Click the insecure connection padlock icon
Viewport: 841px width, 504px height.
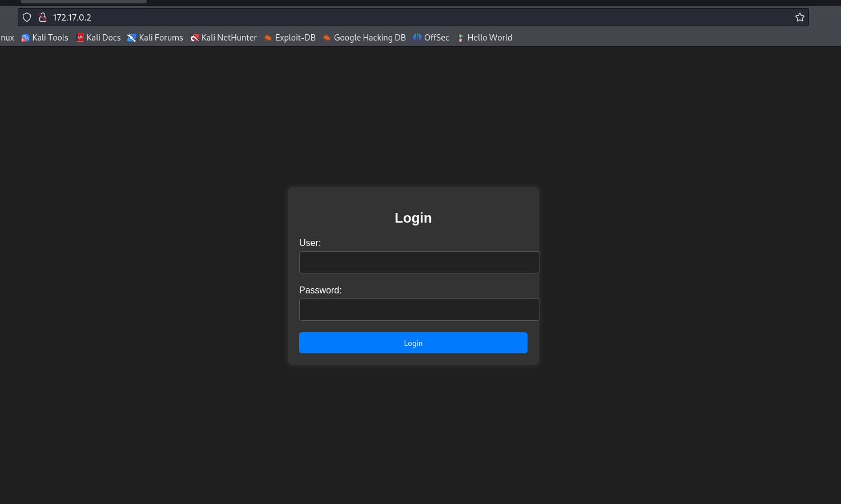click(42, 17)
